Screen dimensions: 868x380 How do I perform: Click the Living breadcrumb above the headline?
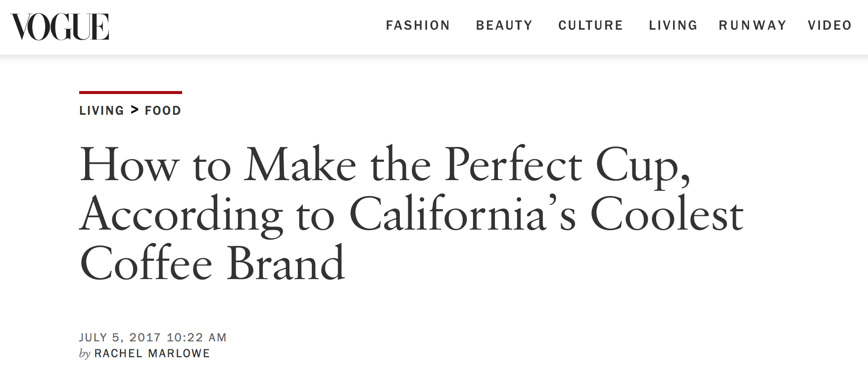pyautogui.click(x=101, y=110)
